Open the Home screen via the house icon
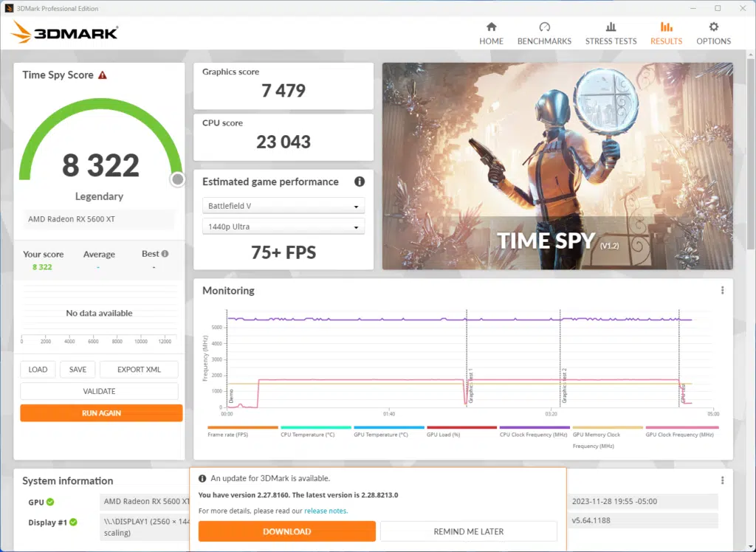The width and height of the screenshot is (756, 552). coord(491,27)
